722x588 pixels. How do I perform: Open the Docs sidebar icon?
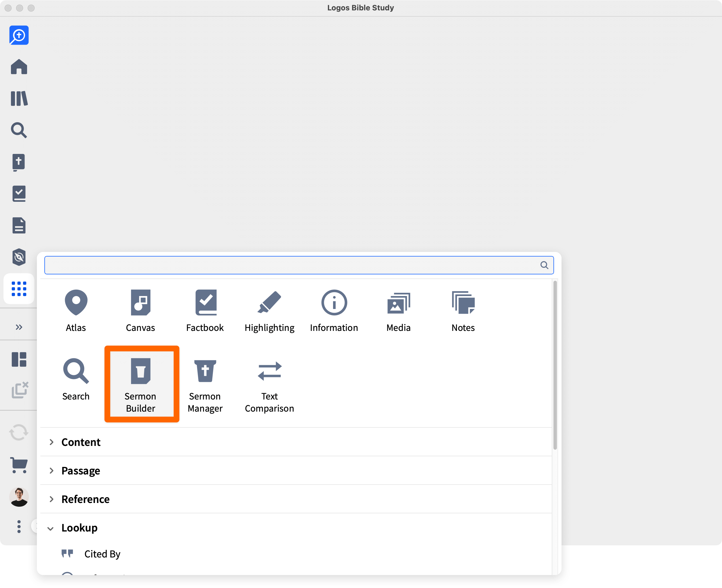click(19, 225)
